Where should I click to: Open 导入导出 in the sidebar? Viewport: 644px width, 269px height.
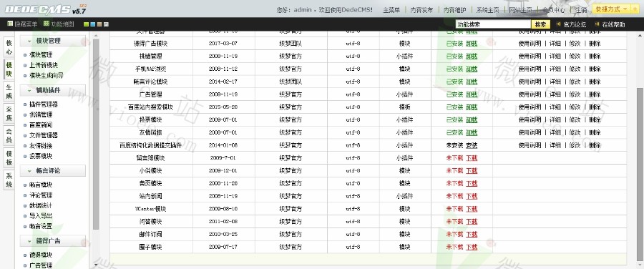41,215
